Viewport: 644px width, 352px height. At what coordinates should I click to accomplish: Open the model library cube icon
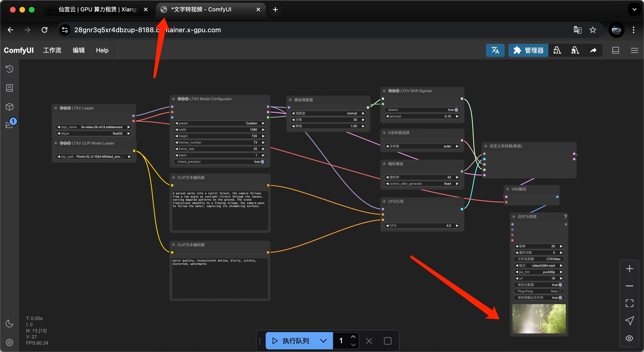pos(9,107)
